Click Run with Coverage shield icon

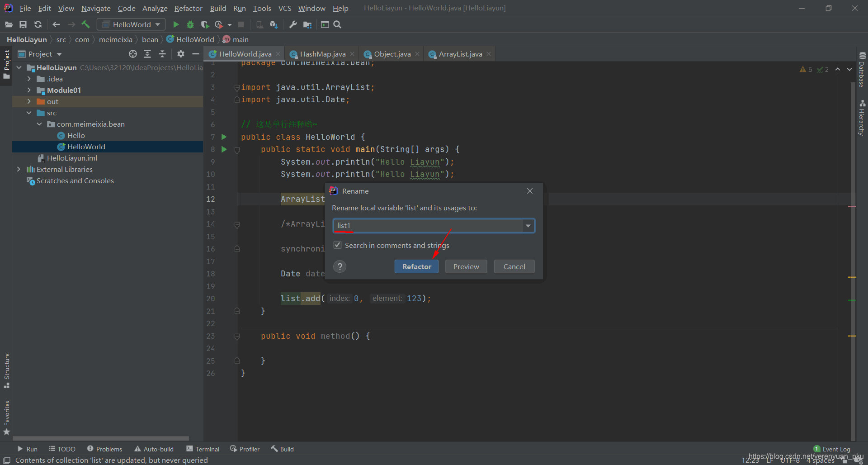tap(205, 24)
